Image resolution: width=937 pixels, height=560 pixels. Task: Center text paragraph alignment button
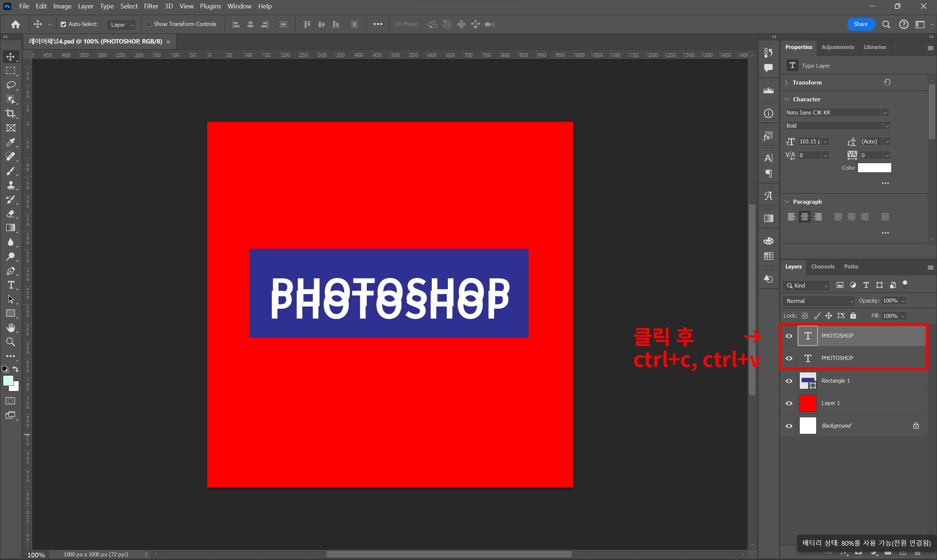point(805,217)
